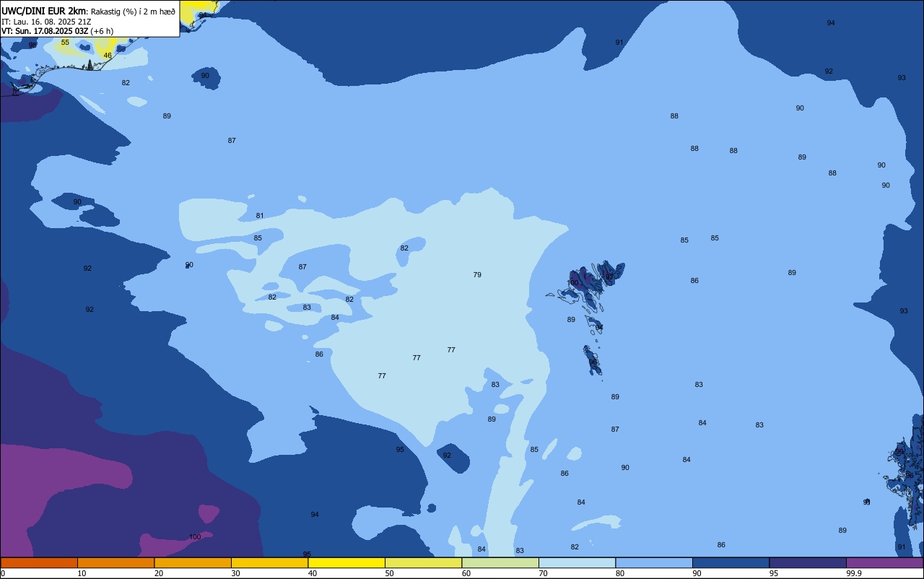Choose the golden 30–40 legend color segment
This screenshot has height=579, width=924.
269,562
